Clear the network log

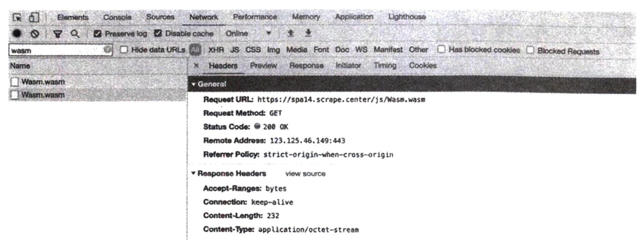35,34
